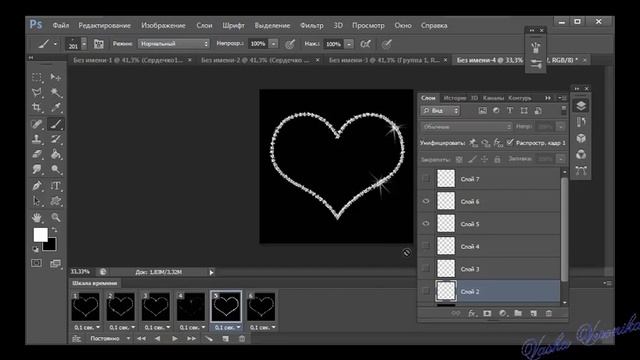Click the black background color swatch
Screen dimensions: 640x360
(50, 244)
